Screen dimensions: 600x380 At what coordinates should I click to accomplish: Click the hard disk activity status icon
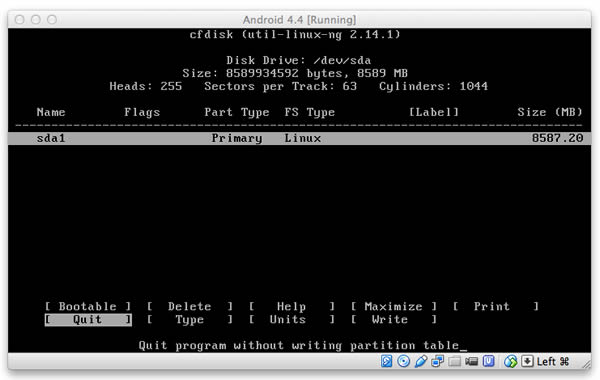click(x=386, y=361)
